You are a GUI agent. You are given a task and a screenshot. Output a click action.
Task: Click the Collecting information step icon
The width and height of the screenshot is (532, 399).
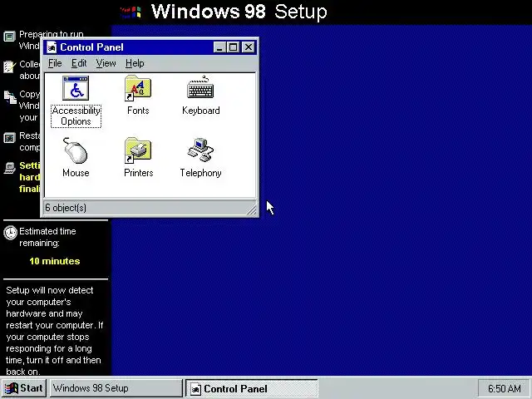click(x=9, y=66)
